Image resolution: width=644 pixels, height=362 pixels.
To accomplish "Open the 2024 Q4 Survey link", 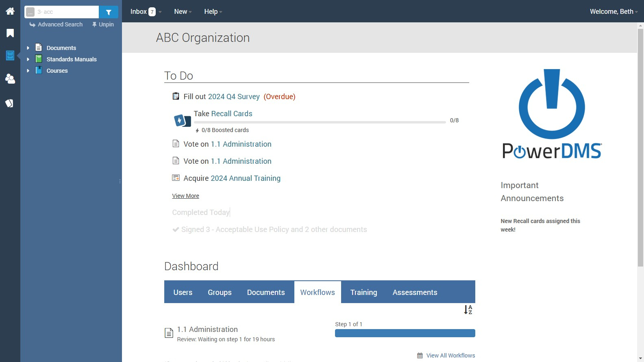I will [234, 97].
